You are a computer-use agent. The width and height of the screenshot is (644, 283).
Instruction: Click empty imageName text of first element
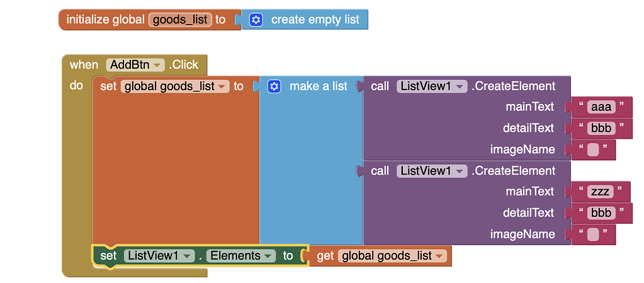click(592, 150)
